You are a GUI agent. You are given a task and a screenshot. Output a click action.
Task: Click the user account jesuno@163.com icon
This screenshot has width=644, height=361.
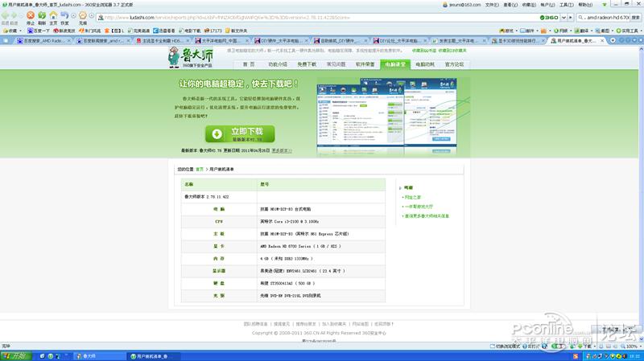click(x=445, y=5)
